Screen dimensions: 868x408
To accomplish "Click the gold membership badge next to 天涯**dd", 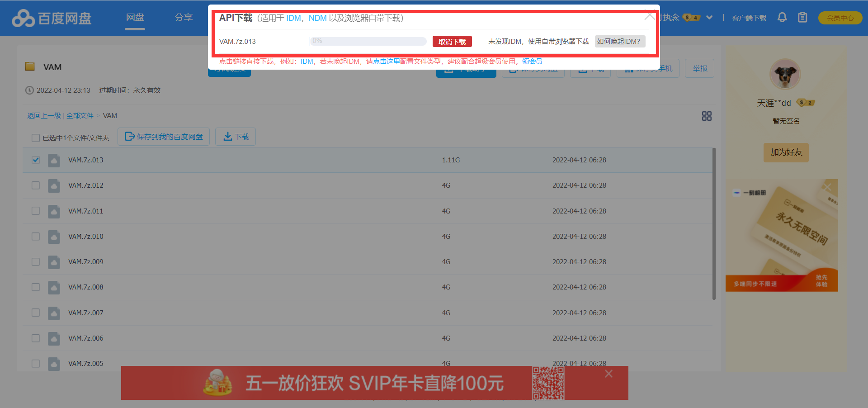I will [x=806, y=103].
